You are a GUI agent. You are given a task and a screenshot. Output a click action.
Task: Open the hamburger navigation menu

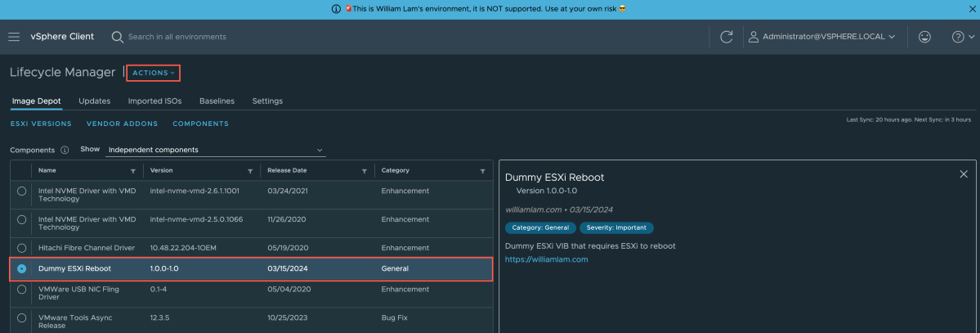pos(14,37)
